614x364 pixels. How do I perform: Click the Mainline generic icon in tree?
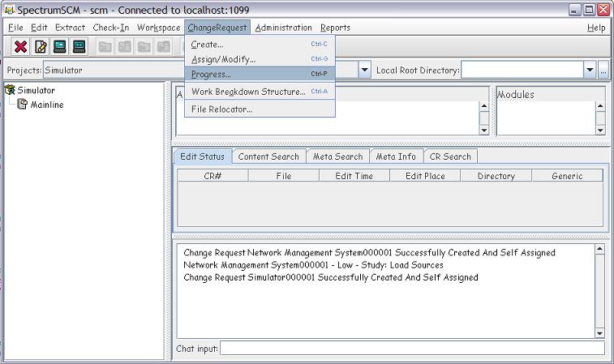pos(23,104)
